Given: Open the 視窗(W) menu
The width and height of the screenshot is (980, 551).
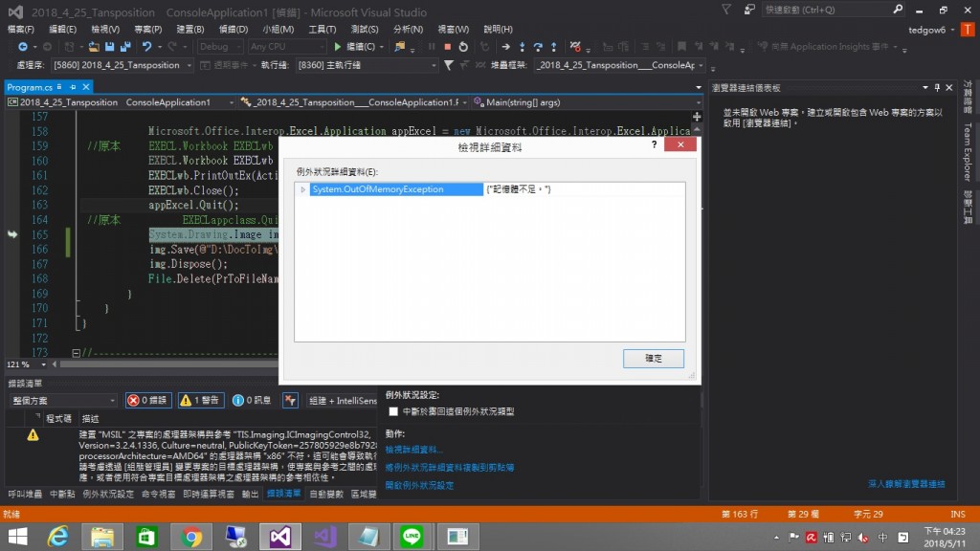Looking at the screenshot, I should tap(453, 30).
